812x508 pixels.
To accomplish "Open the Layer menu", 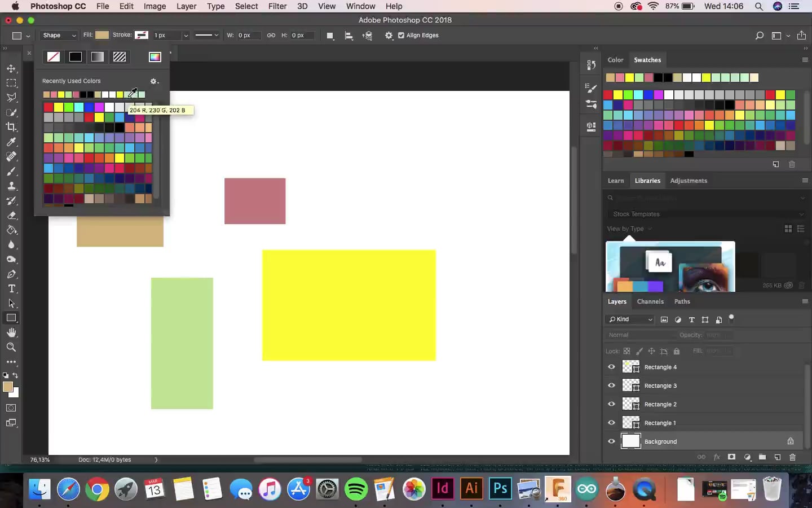I will tap(186, 6).
